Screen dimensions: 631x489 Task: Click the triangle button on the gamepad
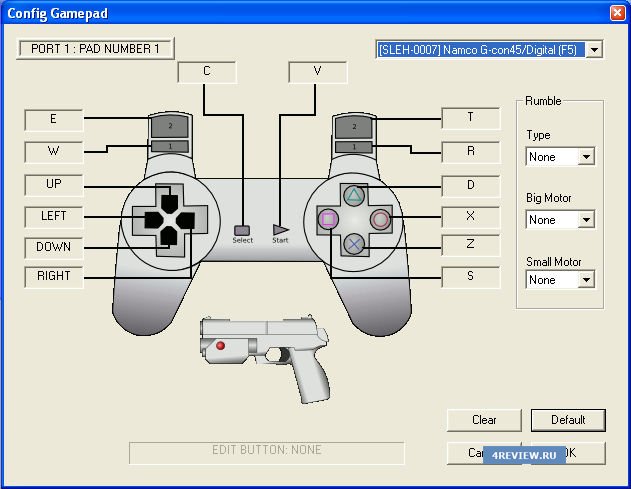tap(353, 194)
